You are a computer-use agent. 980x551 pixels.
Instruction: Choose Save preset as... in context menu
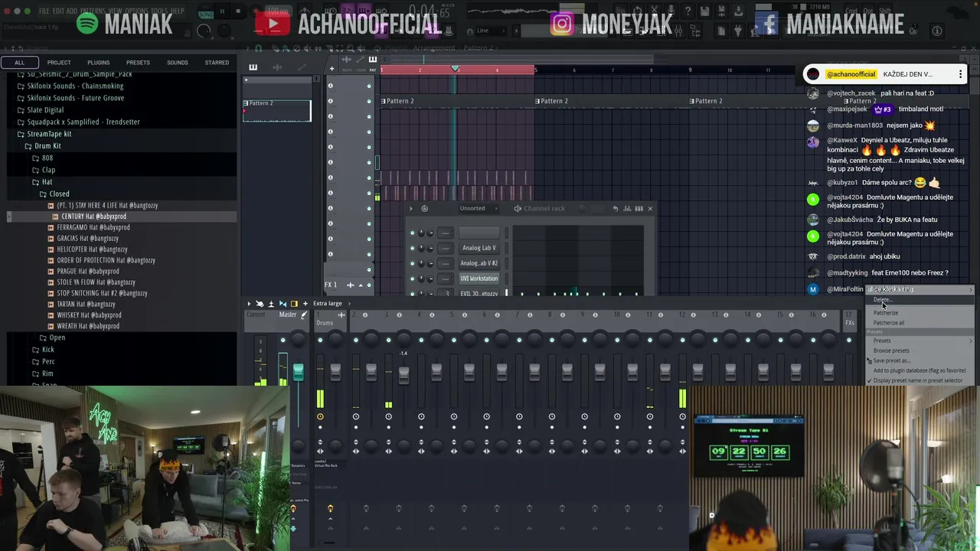click(919, 360)
